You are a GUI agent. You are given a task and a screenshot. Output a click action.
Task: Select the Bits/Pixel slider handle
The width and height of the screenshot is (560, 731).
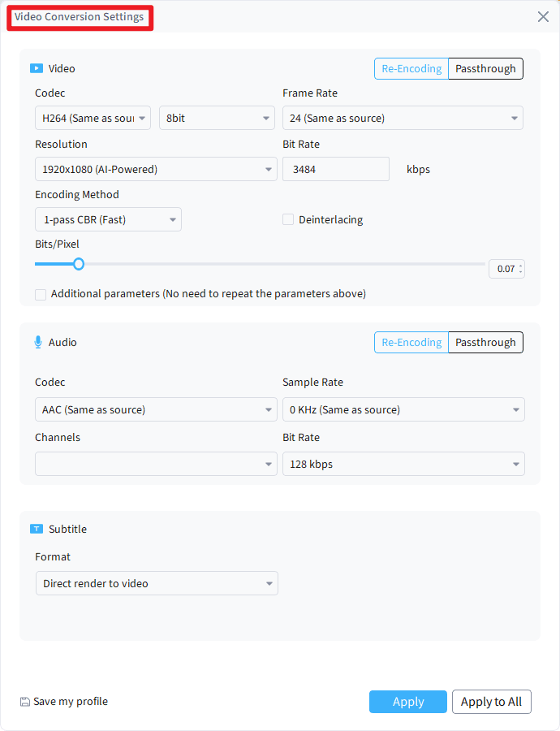click(x=78, y=264)
